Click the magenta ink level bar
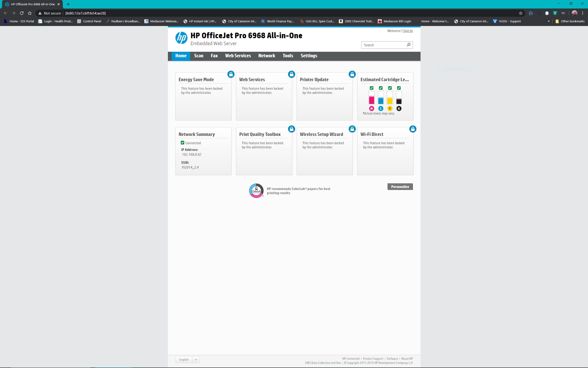This screenshot has width=588, height=368. (371, 98)
